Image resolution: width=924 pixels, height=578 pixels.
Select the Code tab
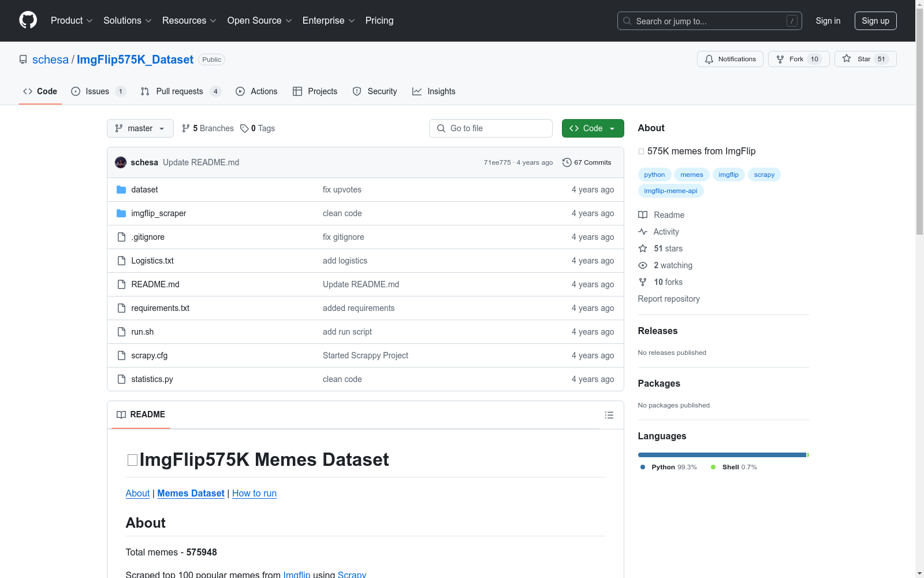[40, 91]
